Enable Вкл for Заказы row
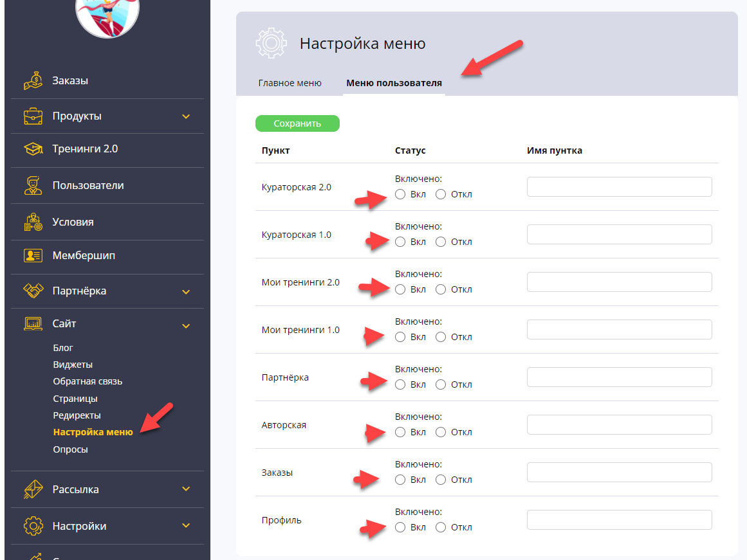The image size is (747, 560). click(400, 480)
